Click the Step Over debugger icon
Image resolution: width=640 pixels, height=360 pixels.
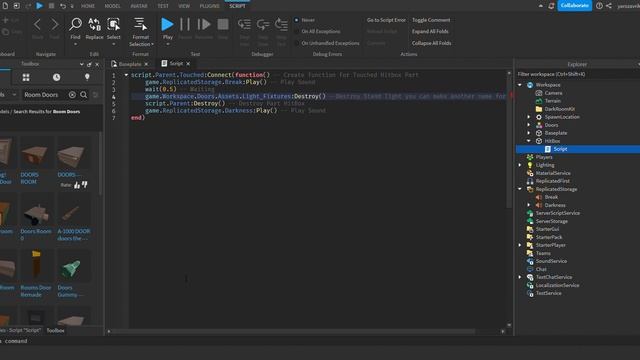(263, 24)
